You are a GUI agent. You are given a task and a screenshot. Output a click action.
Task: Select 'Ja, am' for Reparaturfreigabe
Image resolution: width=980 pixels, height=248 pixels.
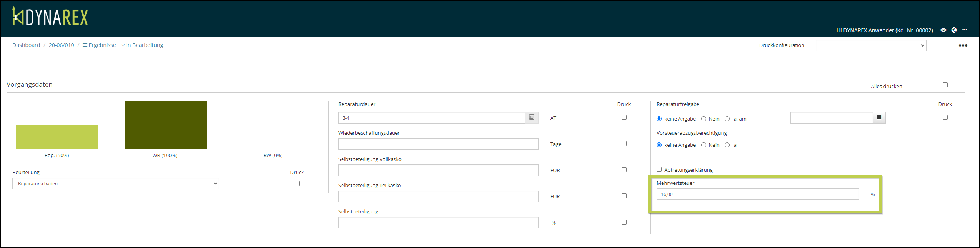tap(727, 119)
